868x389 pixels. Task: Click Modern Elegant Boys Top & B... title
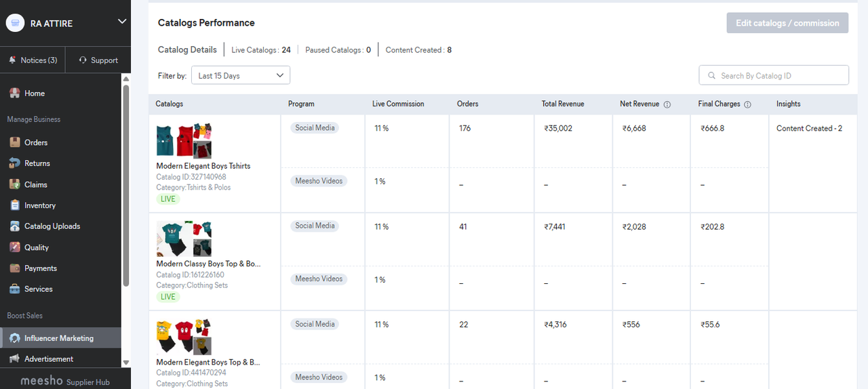[x=208, y=363]
